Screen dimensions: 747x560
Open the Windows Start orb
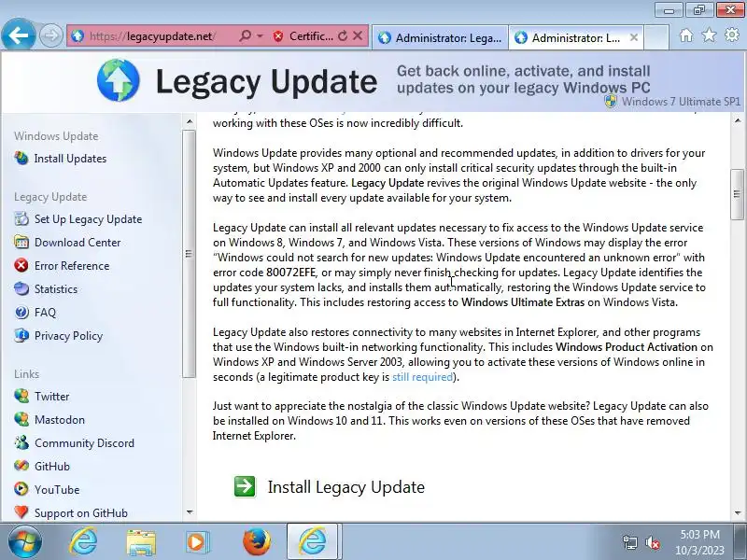(25, 542)
